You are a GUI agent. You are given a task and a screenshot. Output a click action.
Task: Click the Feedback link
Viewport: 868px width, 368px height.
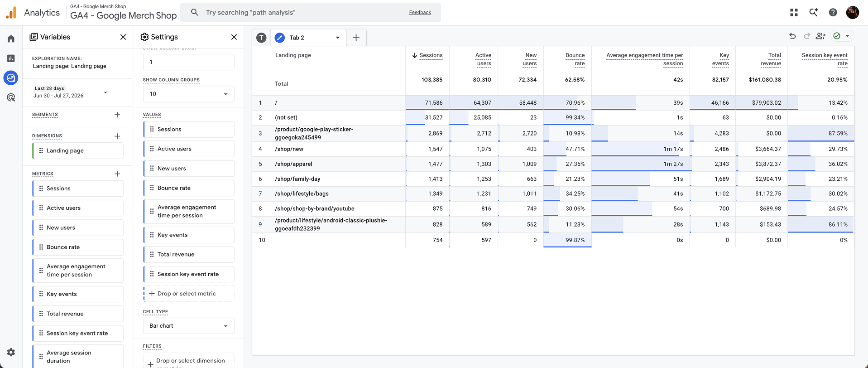click(x=420, y=12)
